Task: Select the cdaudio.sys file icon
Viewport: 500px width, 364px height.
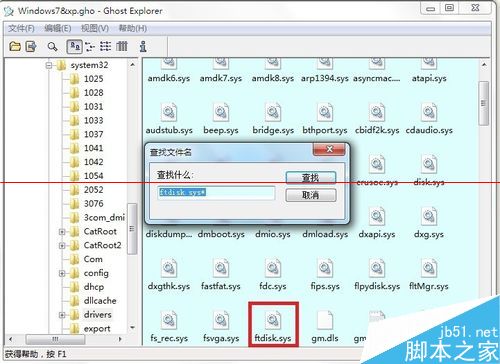Action: [429, 112]
